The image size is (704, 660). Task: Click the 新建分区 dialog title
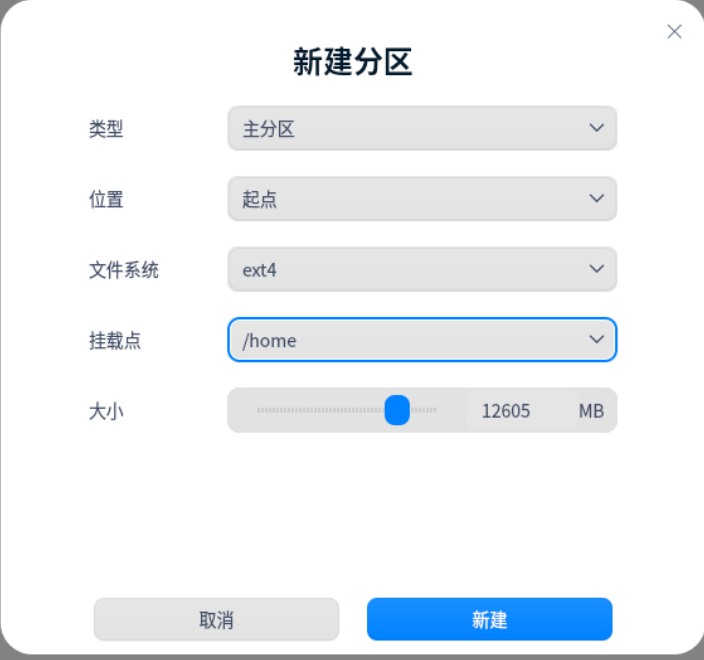pyautogui.click(x=352, y=62)
